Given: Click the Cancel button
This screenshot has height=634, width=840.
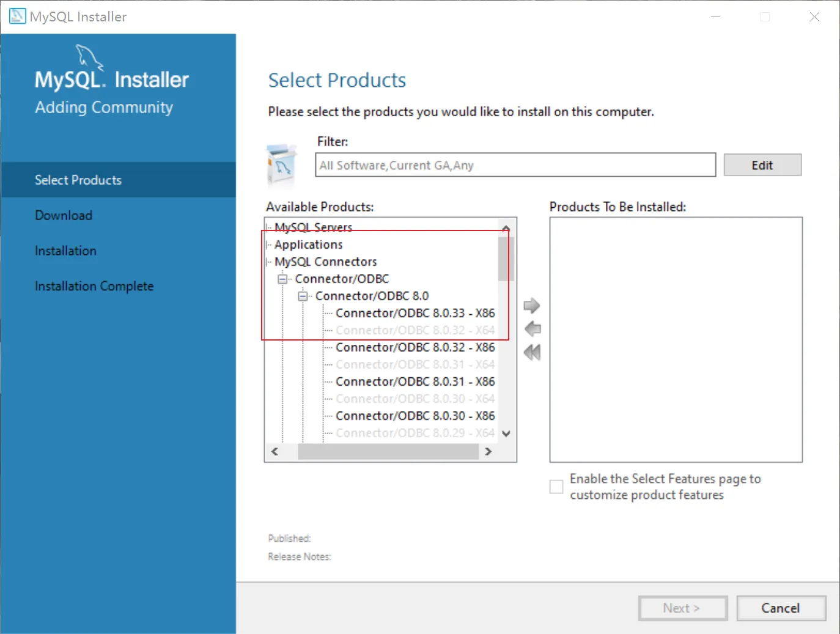Looking at the screenshot, I should coord(781,608).
